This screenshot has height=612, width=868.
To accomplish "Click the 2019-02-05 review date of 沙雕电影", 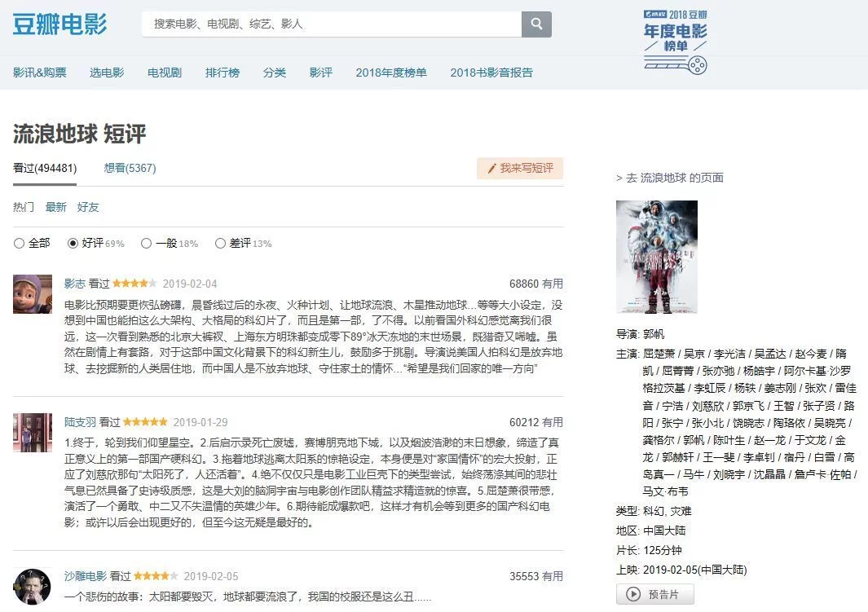I will pos(211,576).
